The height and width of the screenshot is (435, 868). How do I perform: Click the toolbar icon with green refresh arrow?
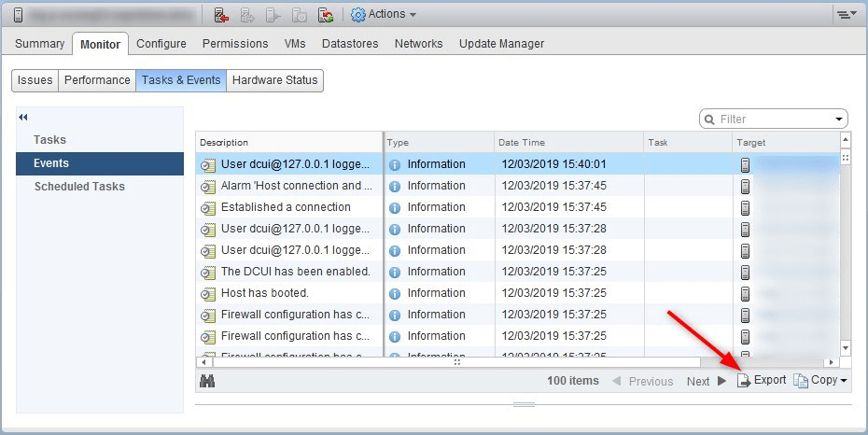click(x=326, y=15)
